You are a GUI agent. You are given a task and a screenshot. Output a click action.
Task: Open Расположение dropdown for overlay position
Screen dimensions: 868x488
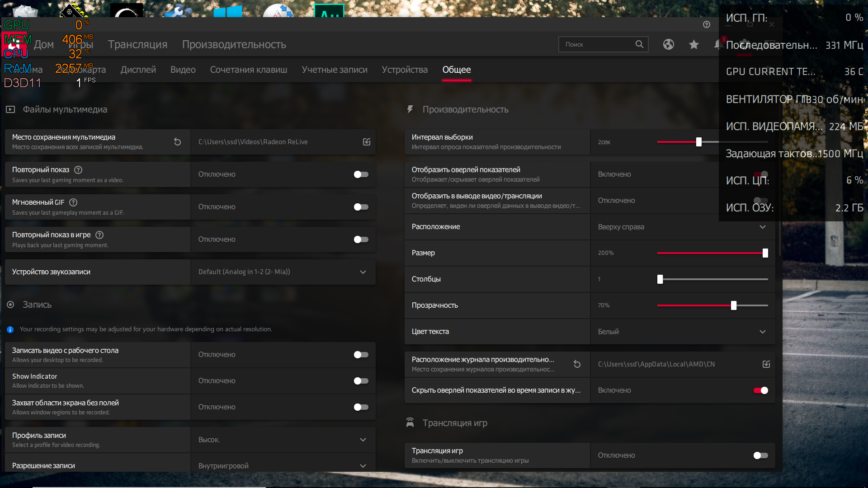point(762,227)
